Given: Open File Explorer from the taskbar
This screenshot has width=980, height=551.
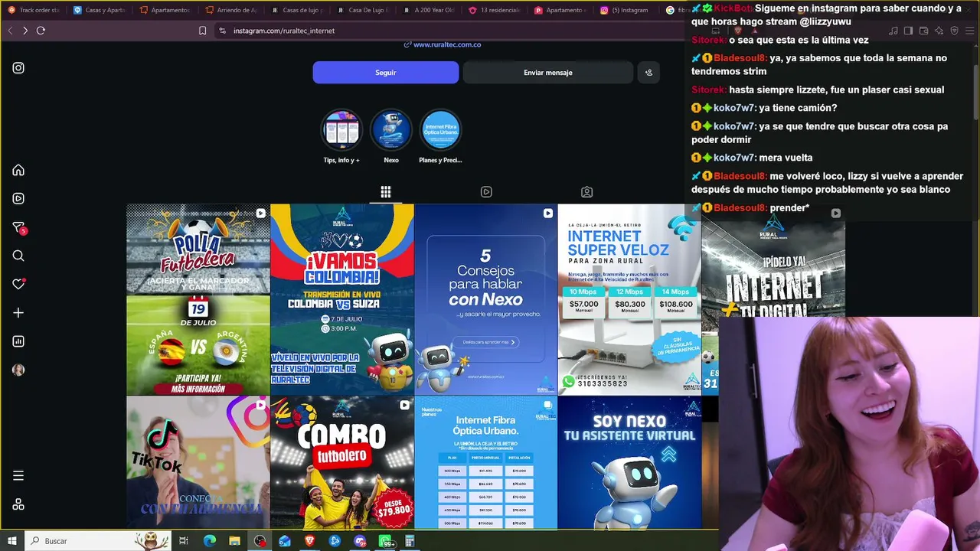Looking at the screenshot, I should (234, 541).
